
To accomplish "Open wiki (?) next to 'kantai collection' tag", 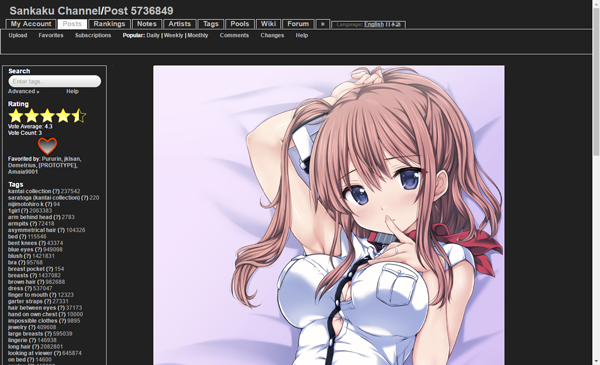I will (x=56, y=191).
